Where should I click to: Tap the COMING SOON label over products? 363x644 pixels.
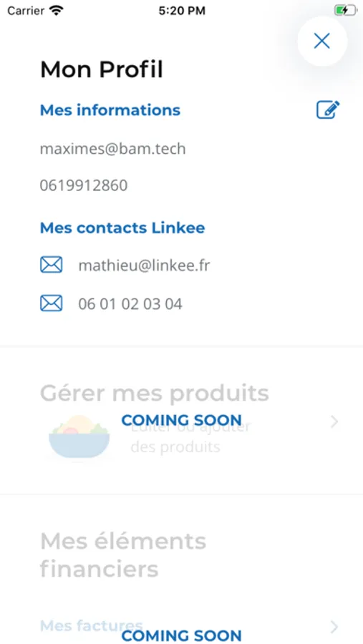[181, 420]
